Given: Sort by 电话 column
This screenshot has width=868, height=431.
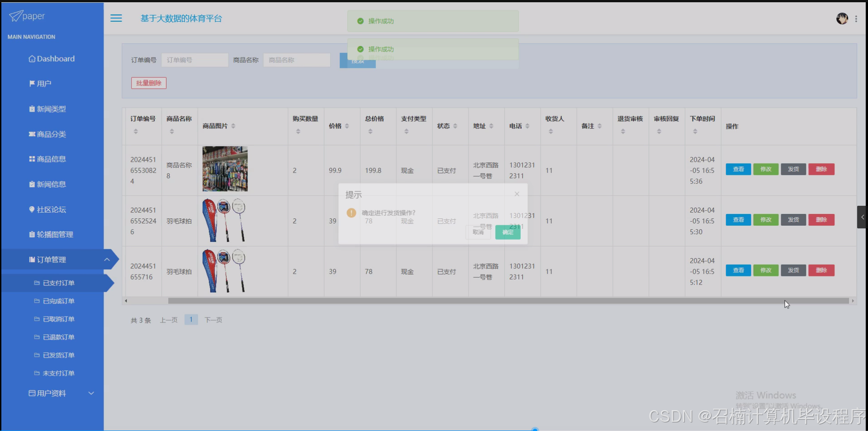Looking at the screenshot, I should point(527,126).
